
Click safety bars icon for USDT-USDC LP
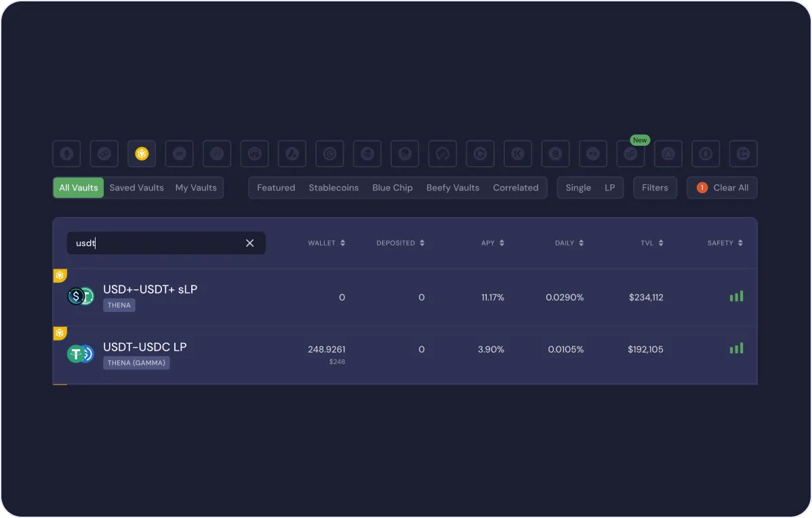click(736, 348)
